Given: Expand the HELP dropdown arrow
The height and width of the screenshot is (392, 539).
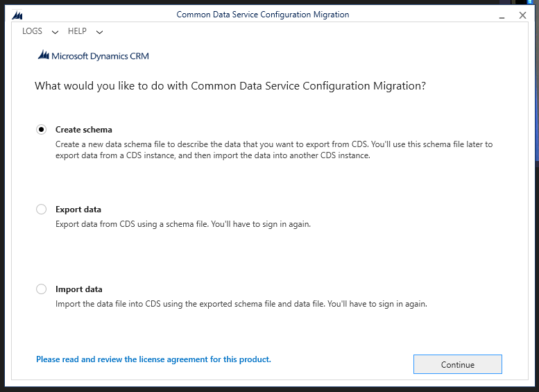Looking at the screenshot, I should [99, 32].
